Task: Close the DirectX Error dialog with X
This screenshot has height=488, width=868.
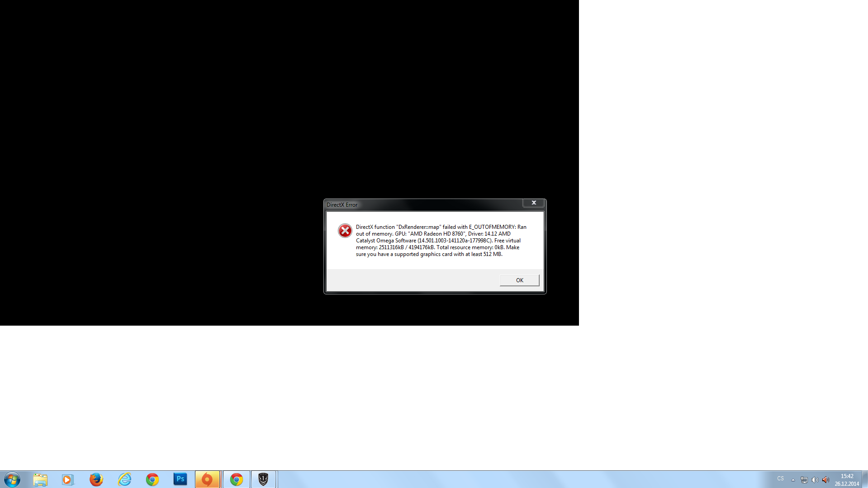Action: coord(534,203)
